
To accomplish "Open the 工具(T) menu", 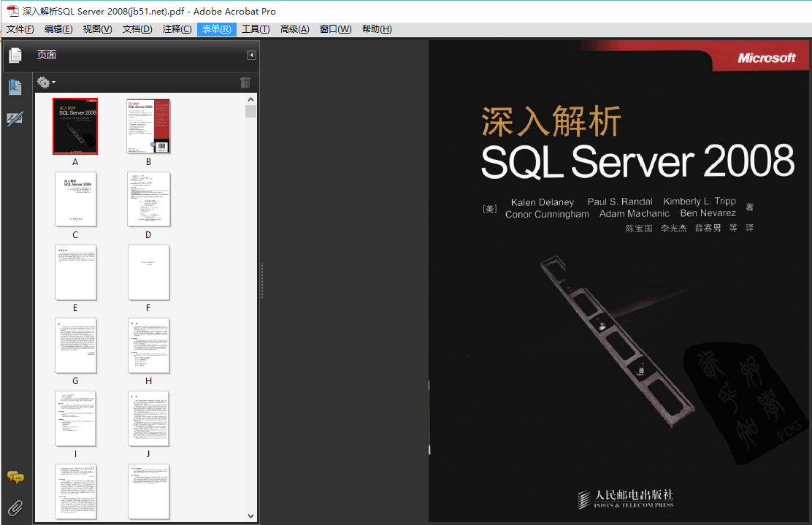I will click(x=256, y=29).
